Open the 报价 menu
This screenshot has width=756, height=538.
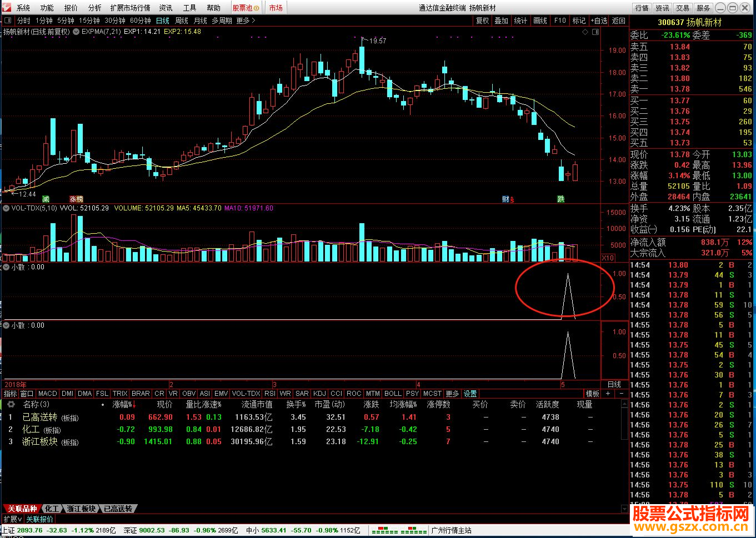pyautogui.click(x=71, y=8)
